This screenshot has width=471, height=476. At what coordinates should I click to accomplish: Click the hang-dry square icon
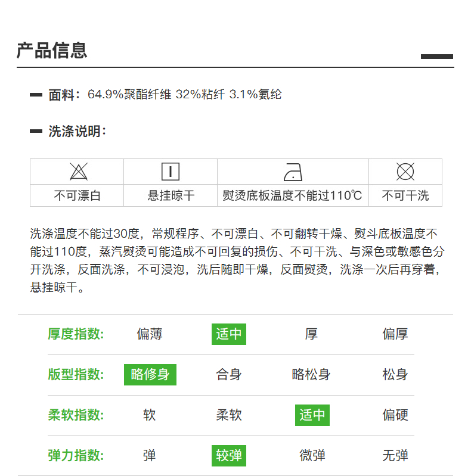[x=171, y=172]
